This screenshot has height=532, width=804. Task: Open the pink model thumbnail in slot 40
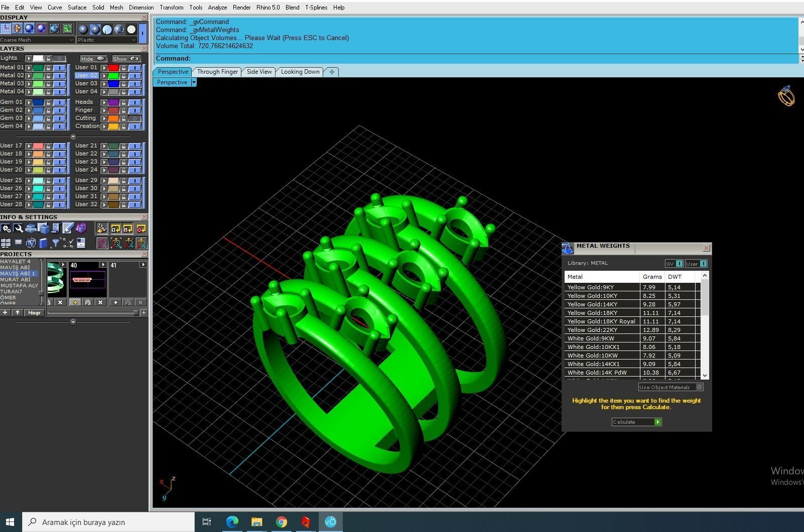pos(88,280)
